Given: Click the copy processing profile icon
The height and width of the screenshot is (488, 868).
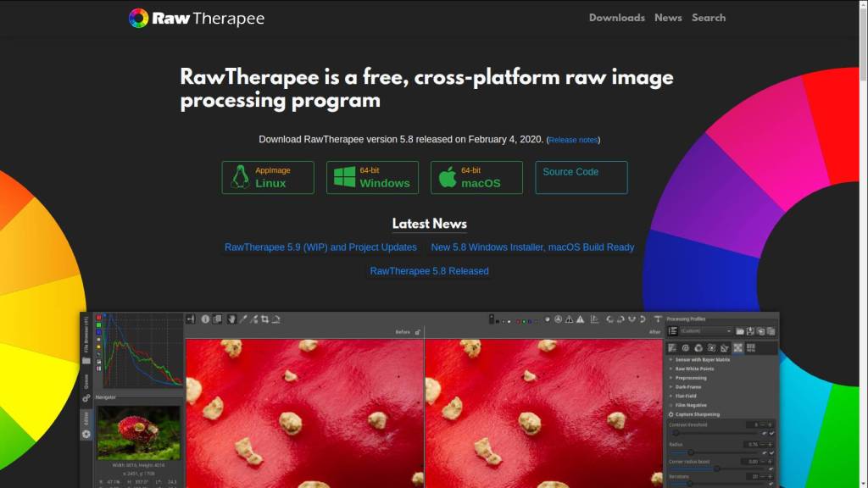Looking at the screenshot, I should 760,331.
